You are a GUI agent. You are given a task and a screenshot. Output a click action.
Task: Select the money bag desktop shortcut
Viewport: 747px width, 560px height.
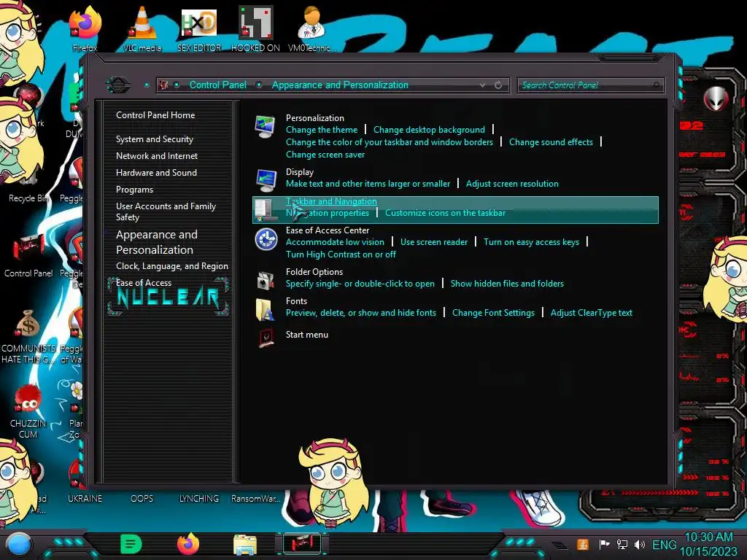[x=28, y=335]
